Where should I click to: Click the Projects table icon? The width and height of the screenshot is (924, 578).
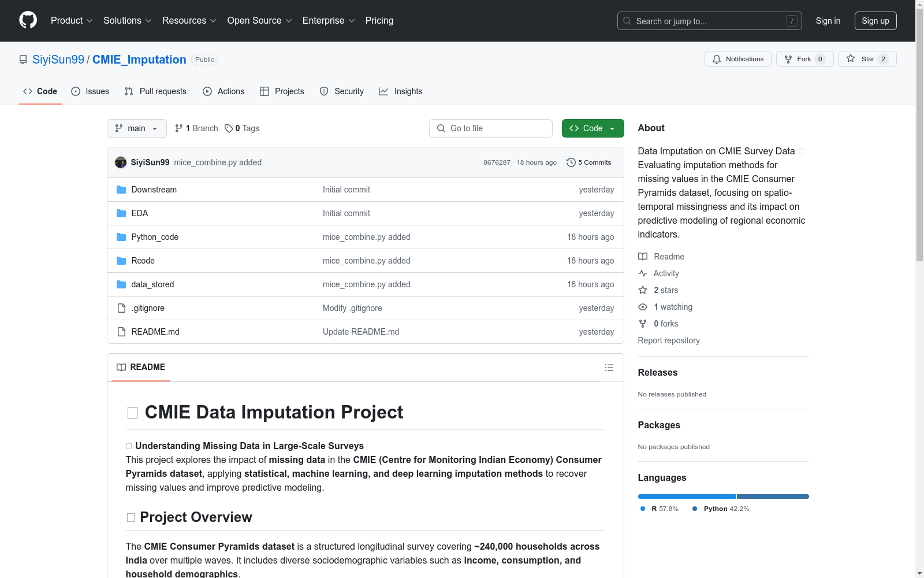pos(264,91)
